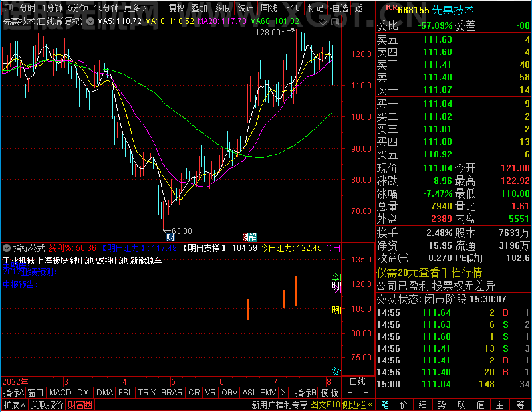Screen dimensions: 532x412
Task: Show more indicator tabs with the arrow
Action: click(283, 393)
